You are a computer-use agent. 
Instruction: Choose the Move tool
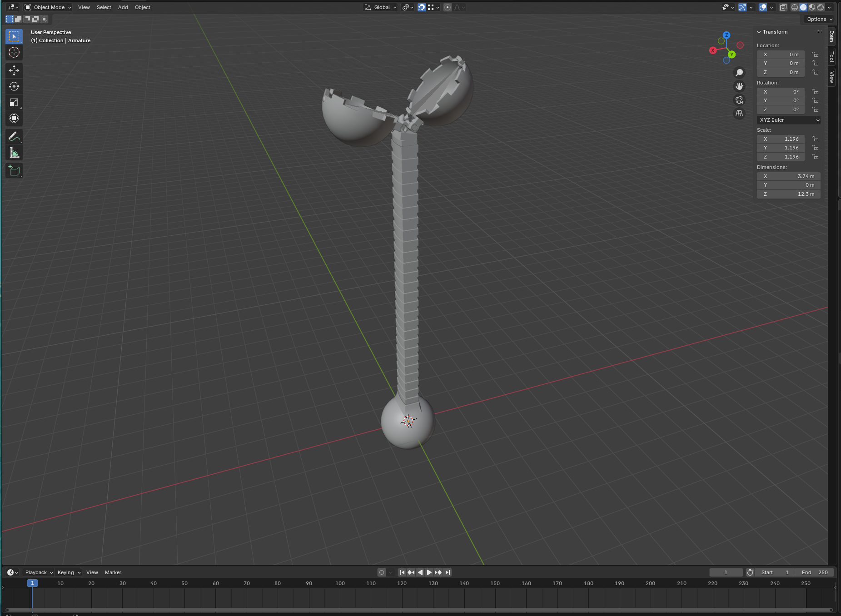click(14, 70)
